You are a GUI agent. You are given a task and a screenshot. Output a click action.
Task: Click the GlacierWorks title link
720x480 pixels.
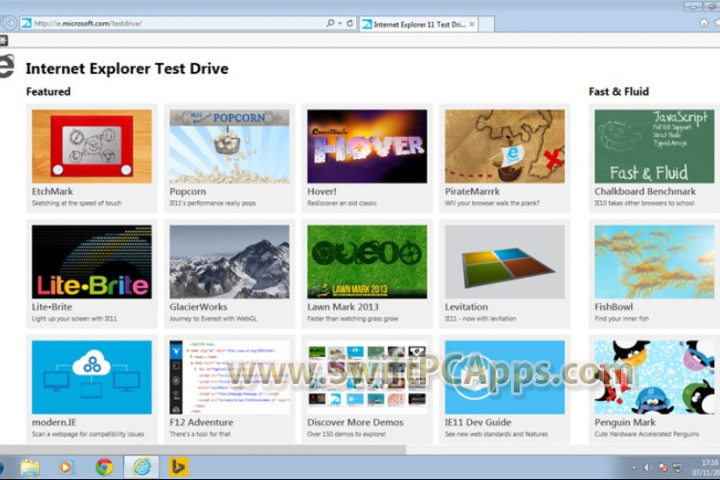(198, 306)
